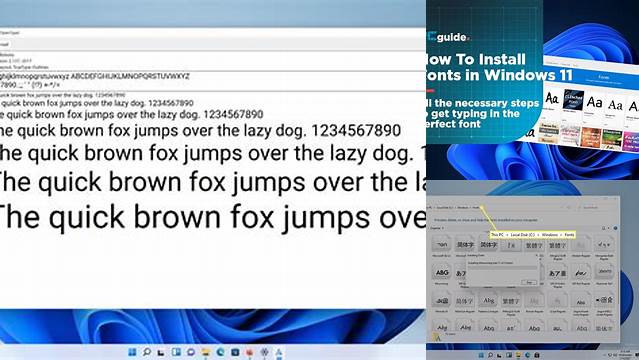Screen dimensions: 639x360
Task: Launch the Chat icon in taskbar
Action: click(x=191, y=352)
